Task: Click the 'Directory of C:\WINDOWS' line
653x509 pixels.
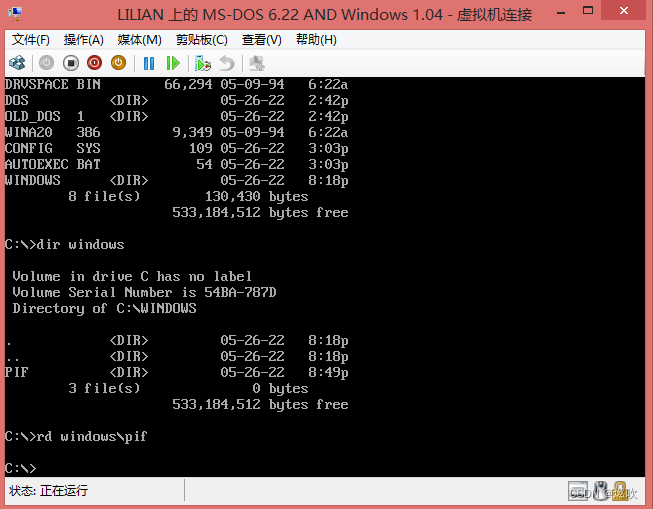Action: pos(104,309)
